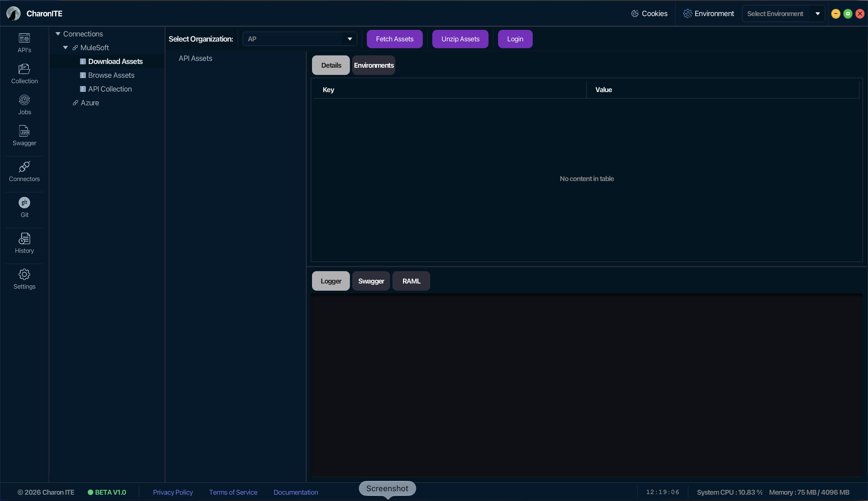Click the CharonITE wolf logo

[13, 13]
